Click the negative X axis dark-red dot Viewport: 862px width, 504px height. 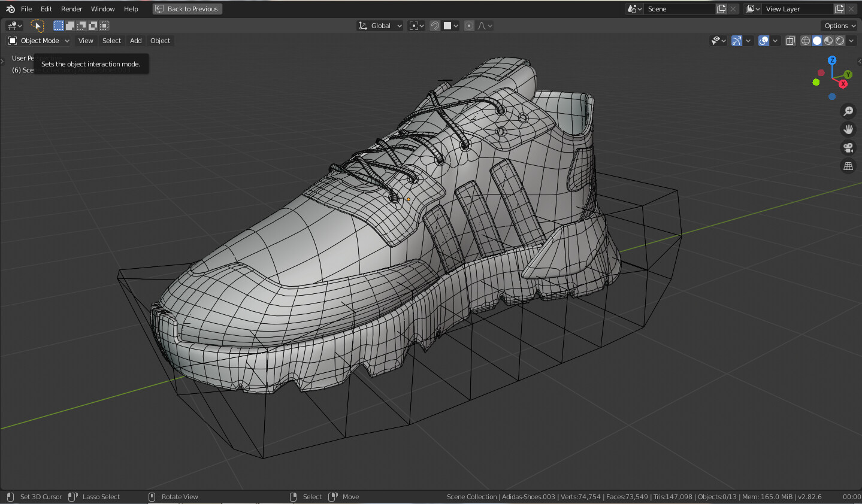tap(821, 72)
